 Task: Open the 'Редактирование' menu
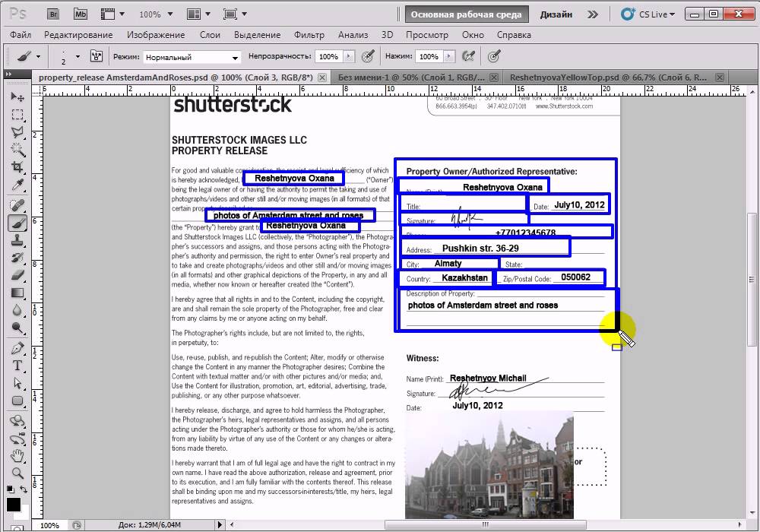(78, 35)
